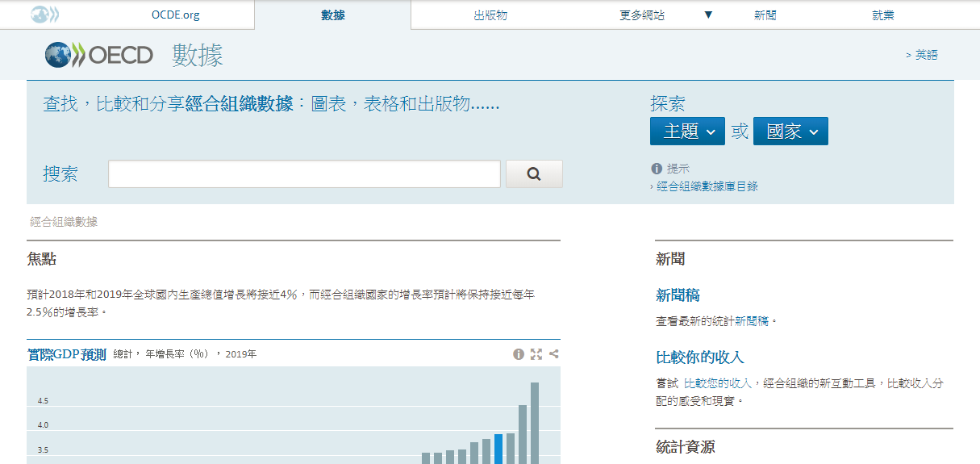Click the tallest bar in GDP chart
Image resolution: width=980 pixels, height=464 pixels.
click(x=535, y=423)
